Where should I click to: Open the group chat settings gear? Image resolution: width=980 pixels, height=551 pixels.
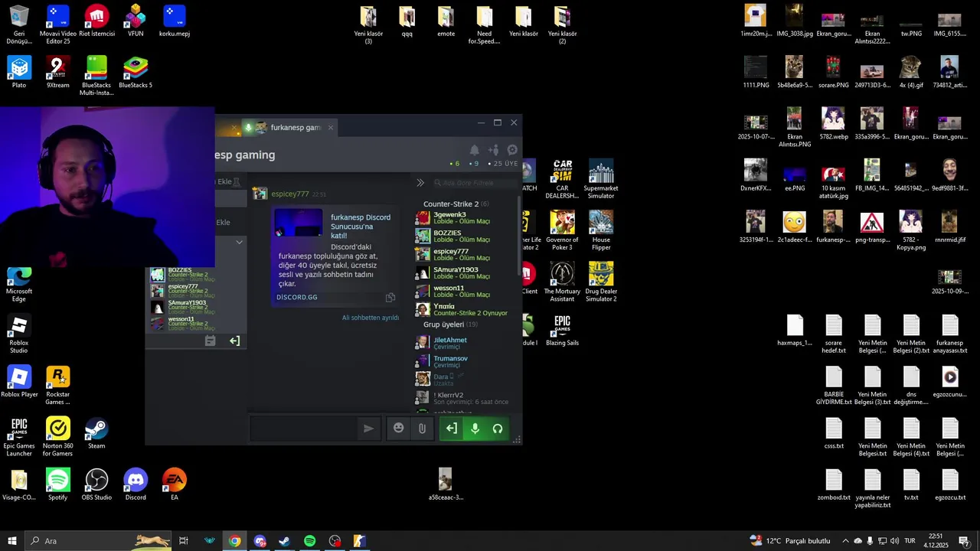(x=513, y=150)
